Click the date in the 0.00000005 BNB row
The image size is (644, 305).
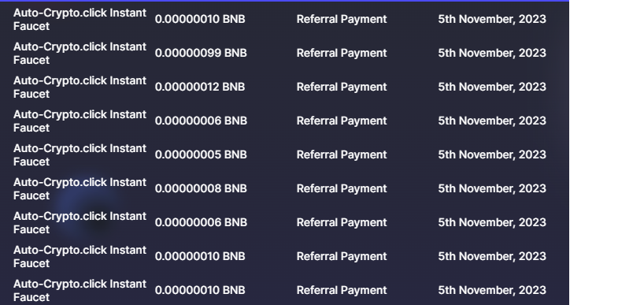tap(492, 154)
